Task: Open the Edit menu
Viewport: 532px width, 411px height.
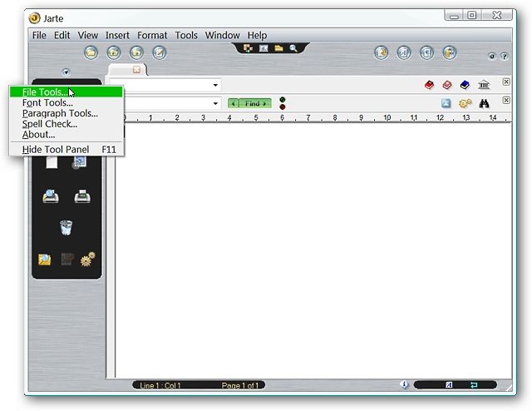Action: (x=62, y=35)
